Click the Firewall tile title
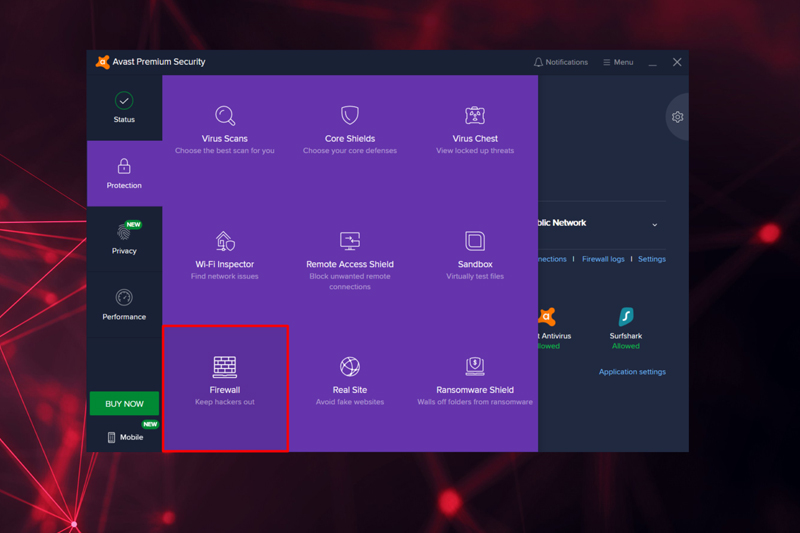Viewport: 800px width, 533px height. [x=225, y=390]
